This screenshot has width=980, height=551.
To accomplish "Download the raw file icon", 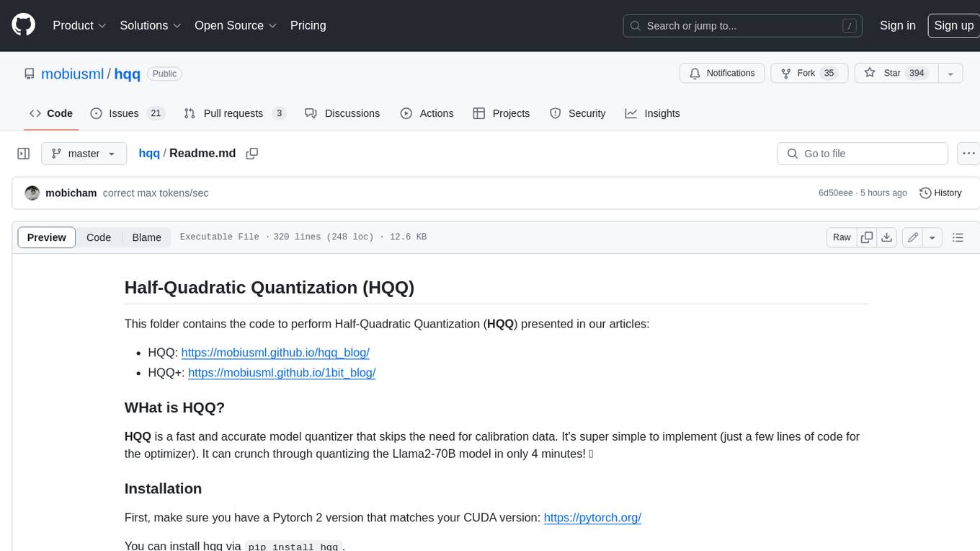I will click(887, 237).
